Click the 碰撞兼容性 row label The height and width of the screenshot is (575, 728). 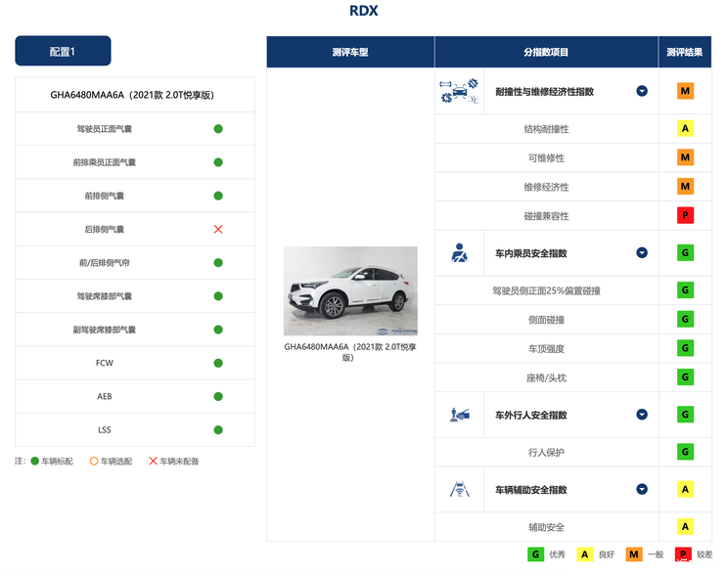pyautogui.click(x=546, y=215)
